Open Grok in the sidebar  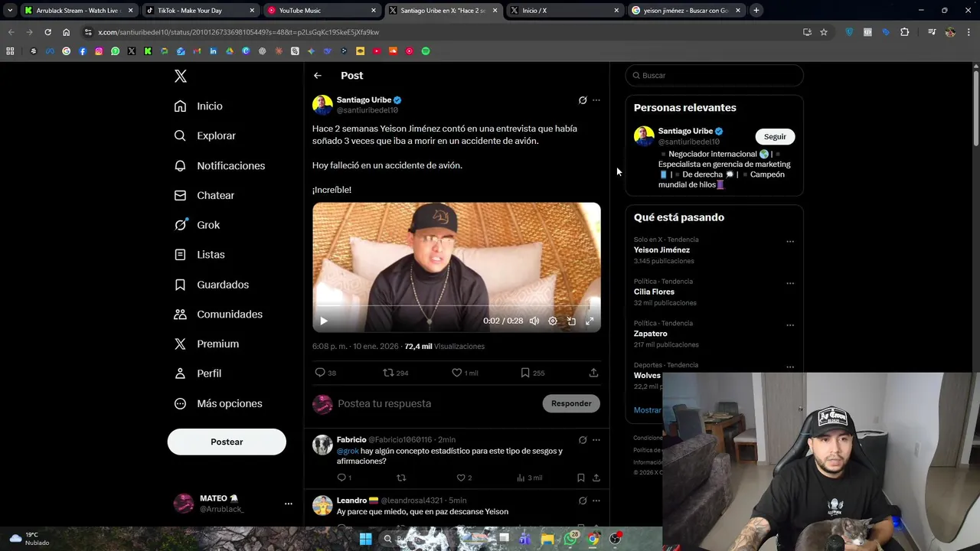198,225
